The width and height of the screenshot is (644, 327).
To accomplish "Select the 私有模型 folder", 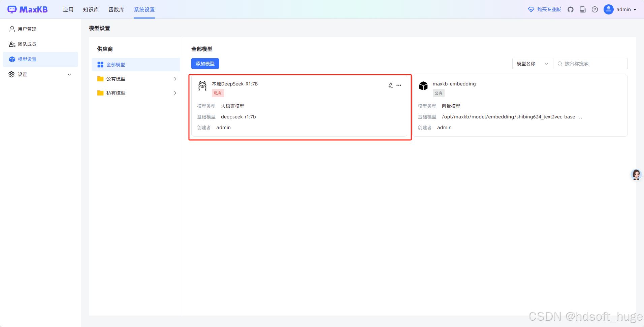I will (136, 93).
